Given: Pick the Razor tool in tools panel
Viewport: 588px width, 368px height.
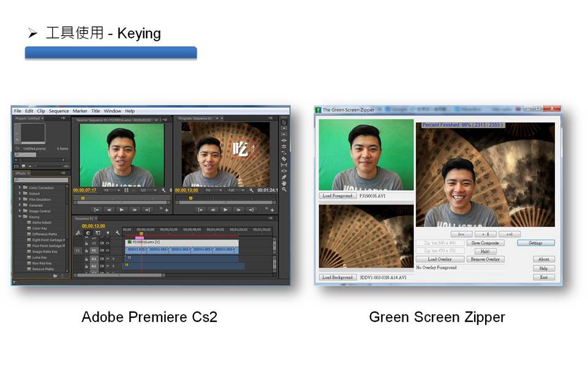Looking at the screenshot, I should tap(284, 159).
